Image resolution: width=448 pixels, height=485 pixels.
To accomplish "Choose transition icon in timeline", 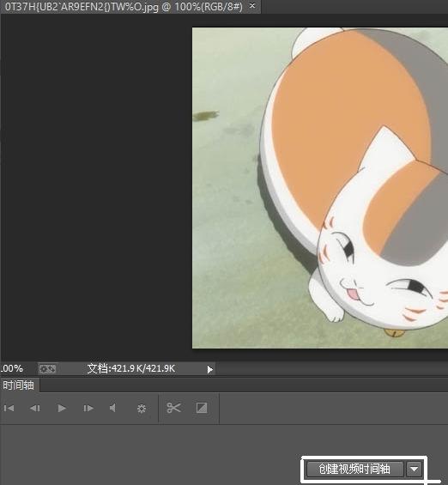I will pos(202,408).
